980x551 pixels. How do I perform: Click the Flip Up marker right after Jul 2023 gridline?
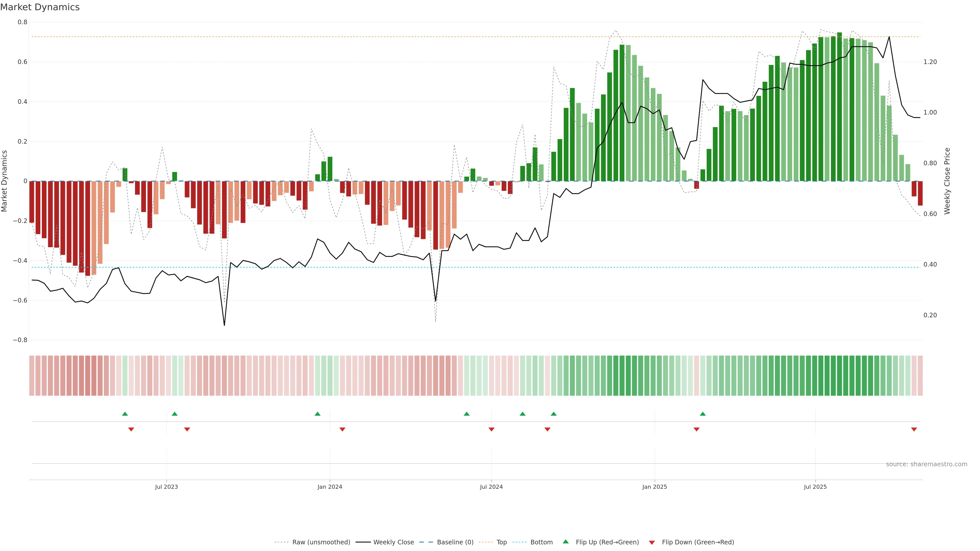pyautogui.click(x=175, y=414)
